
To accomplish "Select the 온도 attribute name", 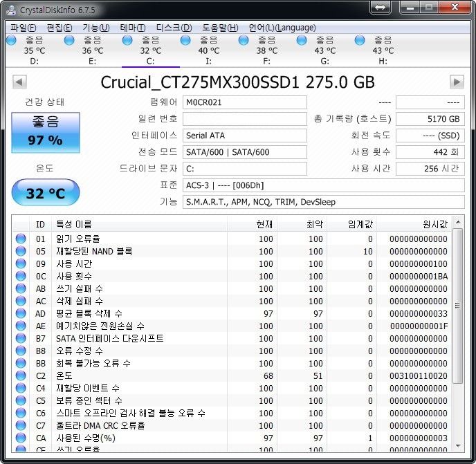I will point(64,375).
